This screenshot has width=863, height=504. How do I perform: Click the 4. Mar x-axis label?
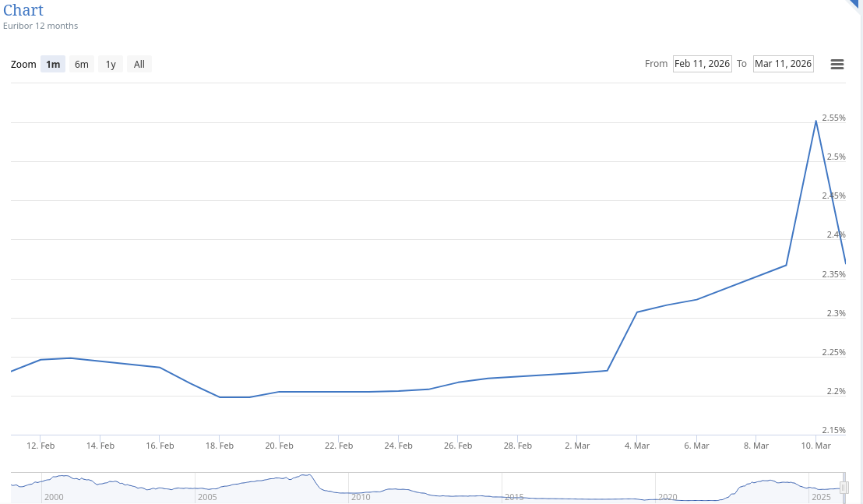[x=636, y=446]
